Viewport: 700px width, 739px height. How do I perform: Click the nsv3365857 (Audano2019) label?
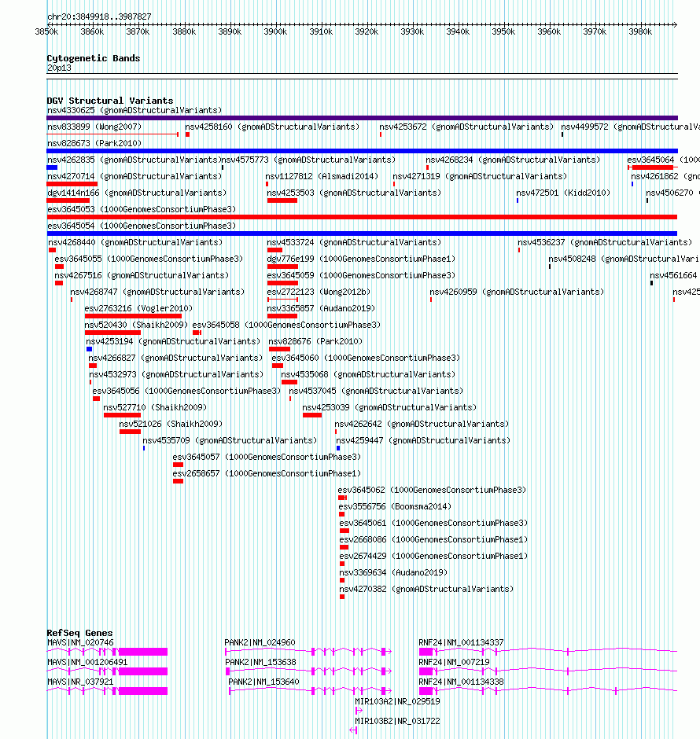321,308
